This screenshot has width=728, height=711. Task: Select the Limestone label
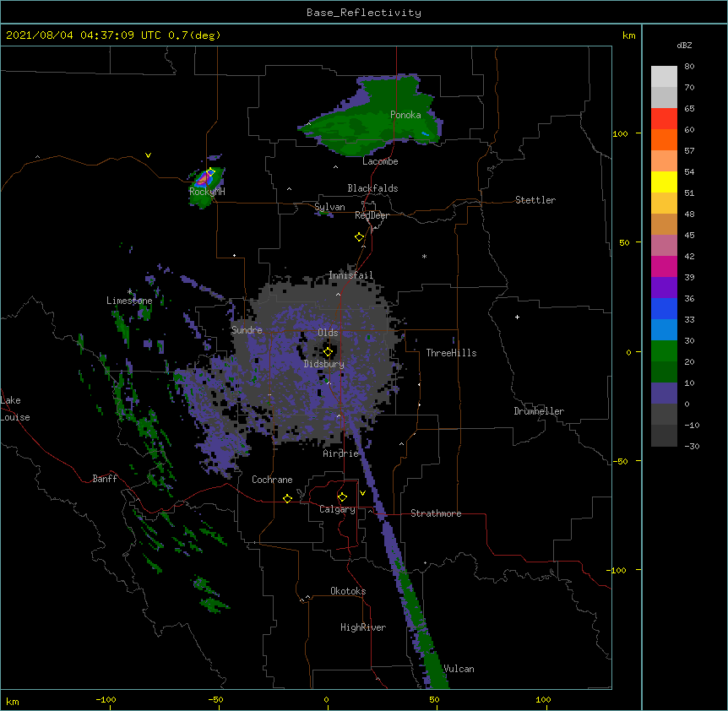[129, 301]
